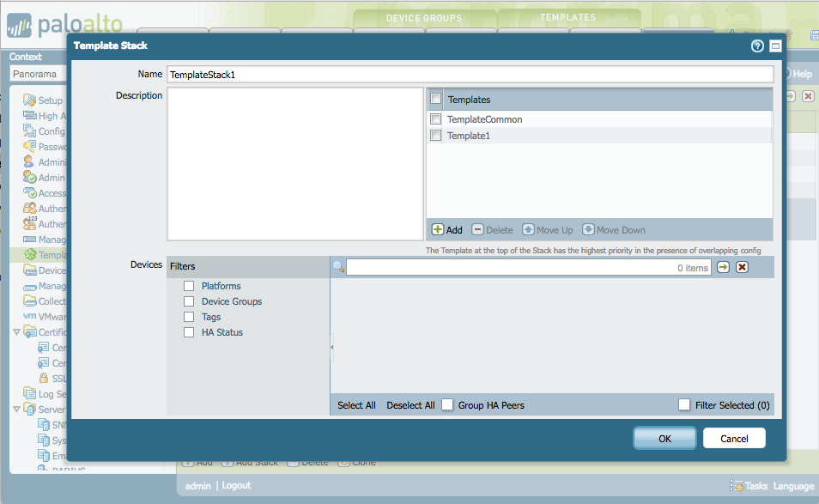Toggle Filter Selected (0) checkbox
This screenshot has width=819, height=504.
683,404
